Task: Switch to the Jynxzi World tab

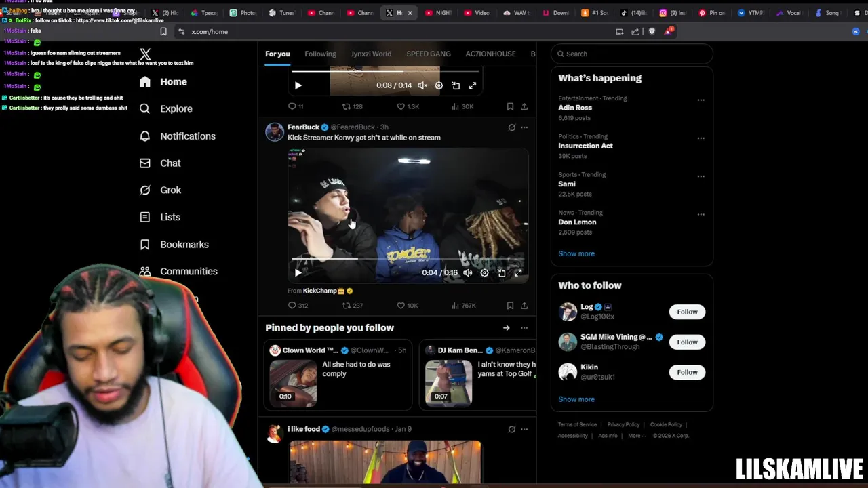Action: coord(371,54)
